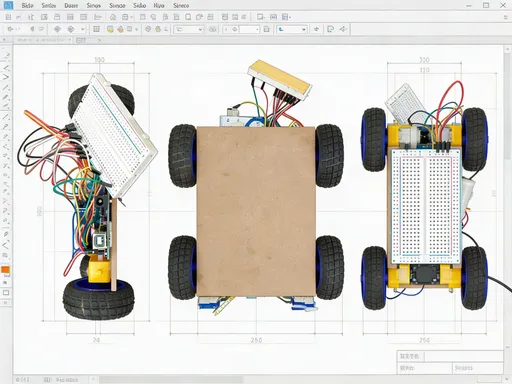Screen dimensions: 512x384
Task: Select first diamond-shaped snap icon in second toolbar
Action: [x=57, y=29]
